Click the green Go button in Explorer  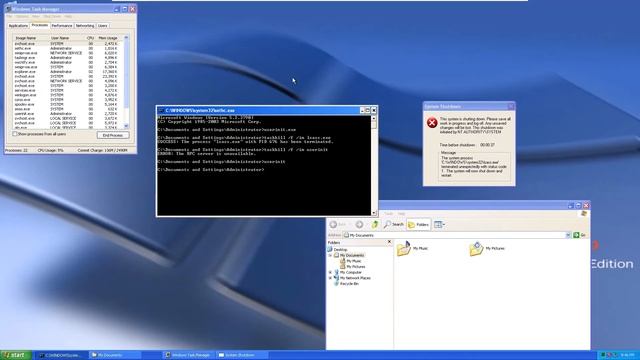pos(580,235)
